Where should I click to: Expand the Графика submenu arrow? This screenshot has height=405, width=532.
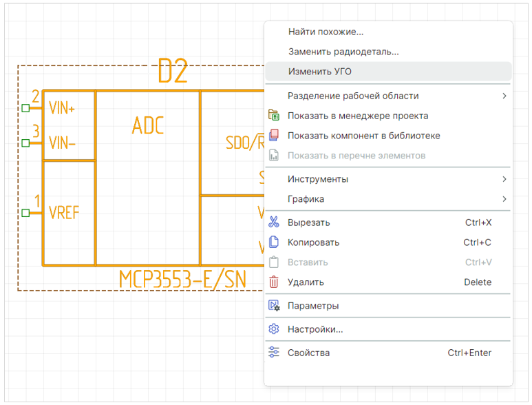click(504, 199)
